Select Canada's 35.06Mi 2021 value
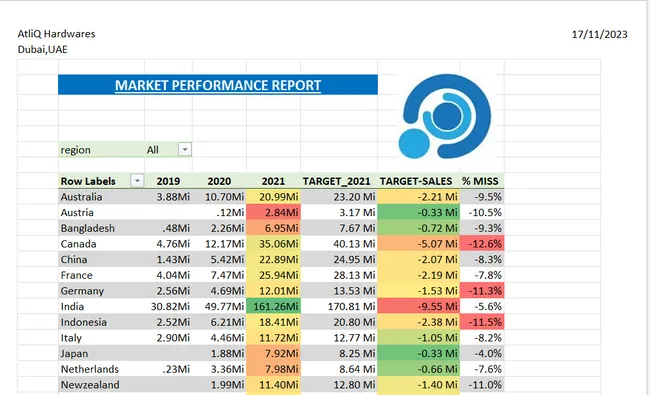 click(x=279, y=244)
